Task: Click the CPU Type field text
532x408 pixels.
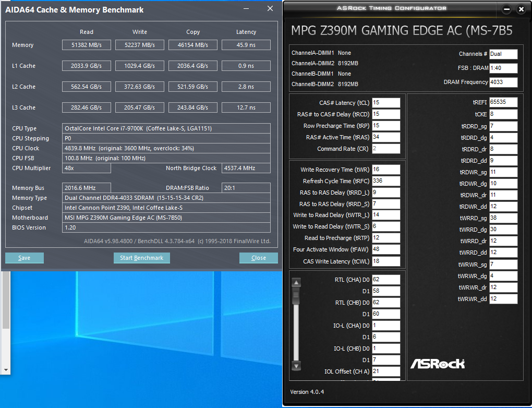Action: [166, 128]
